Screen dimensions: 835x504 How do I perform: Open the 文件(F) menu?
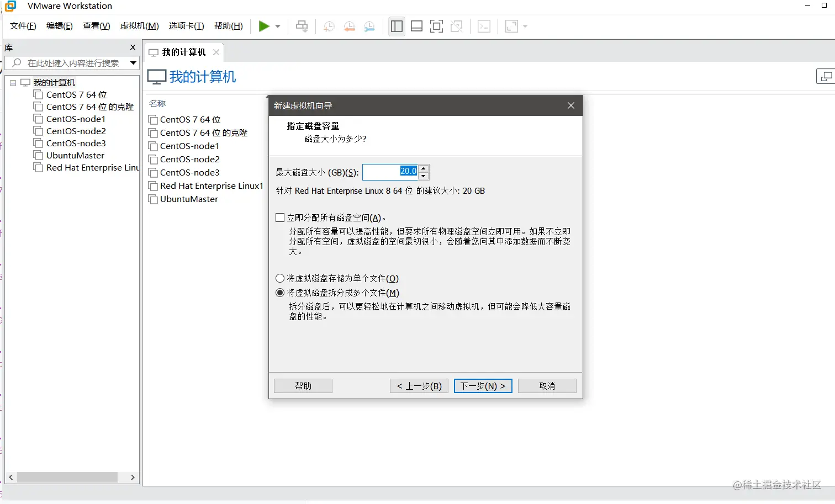[23, 26]
